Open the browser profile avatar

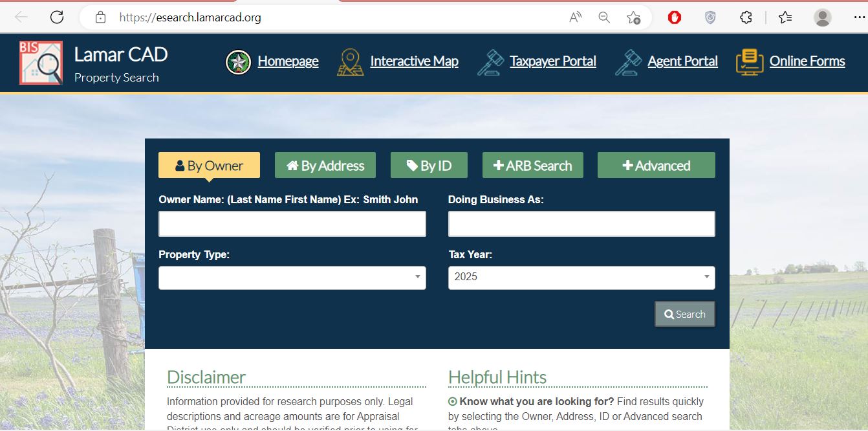[x=822, y=17]
